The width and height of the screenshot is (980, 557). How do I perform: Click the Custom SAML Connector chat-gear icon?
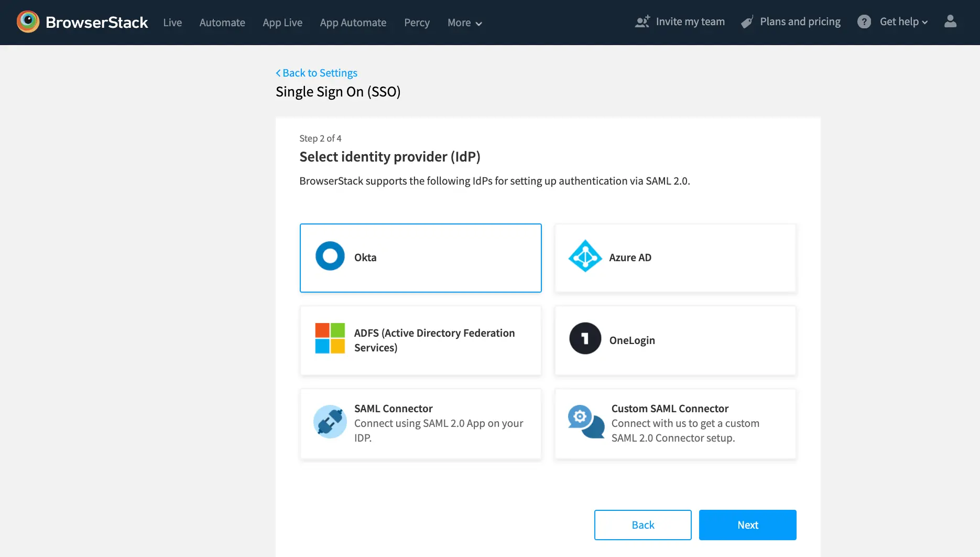(585, 422)
